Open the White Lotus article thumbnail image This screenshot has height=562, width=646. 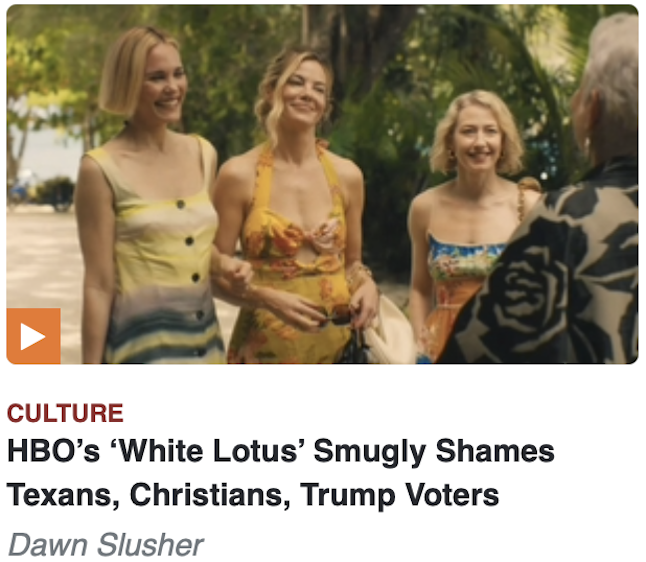pyautogui.click(x=323, y=184)
